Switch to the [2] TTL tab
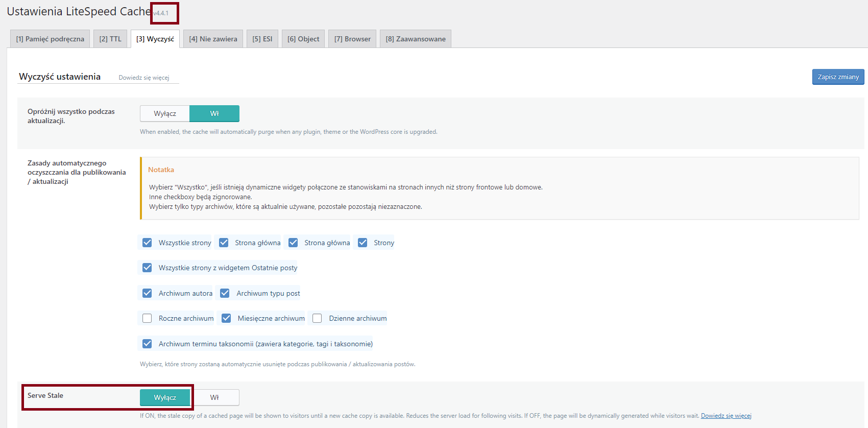 110,39
